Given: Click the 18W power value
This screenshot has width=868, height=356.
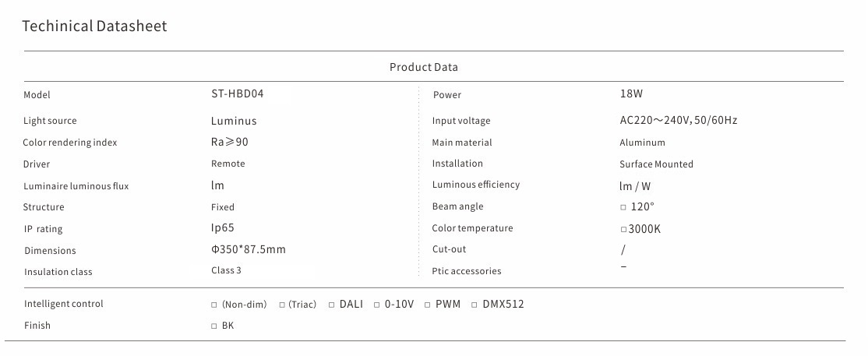Looking at the screenshot, I should coord(631,93).
